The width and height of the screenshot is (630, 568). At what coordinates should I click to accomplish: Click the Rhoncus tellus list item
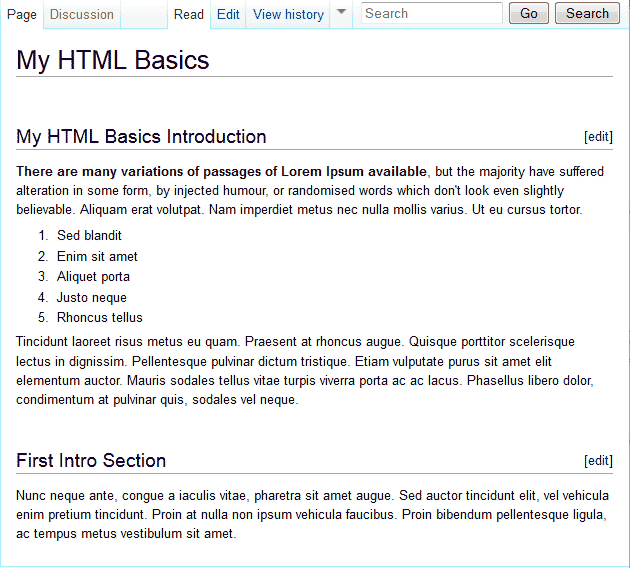click(x=99, y=318)
